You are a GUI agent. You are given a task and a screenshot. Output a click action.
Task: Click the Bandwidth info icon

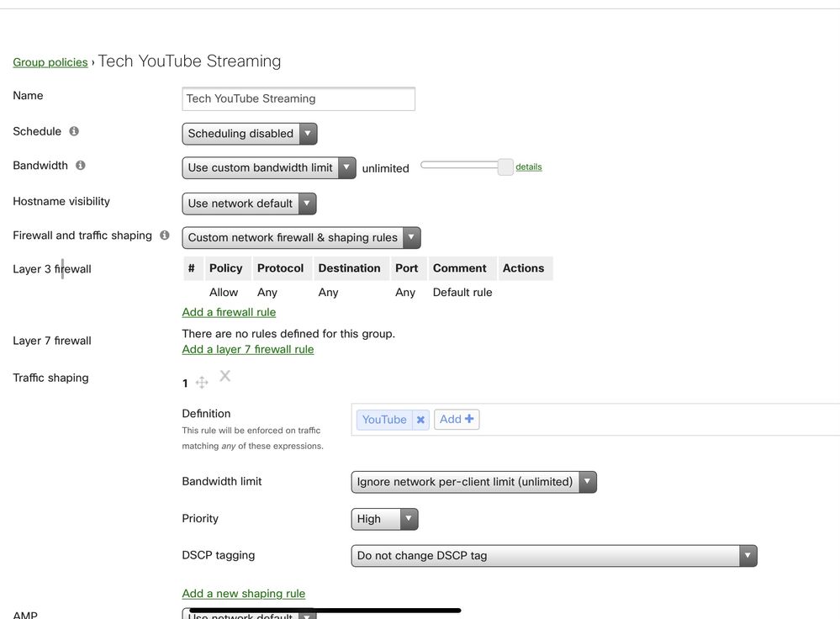81,166
